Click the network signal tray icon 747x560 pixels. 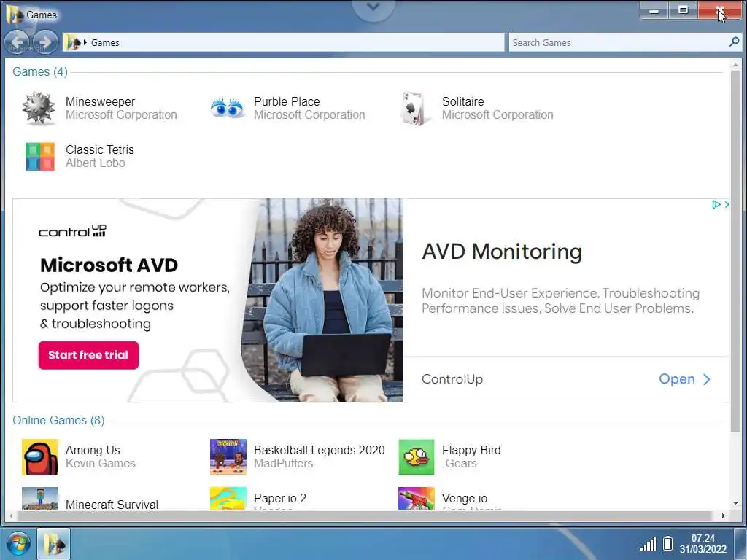648,544
